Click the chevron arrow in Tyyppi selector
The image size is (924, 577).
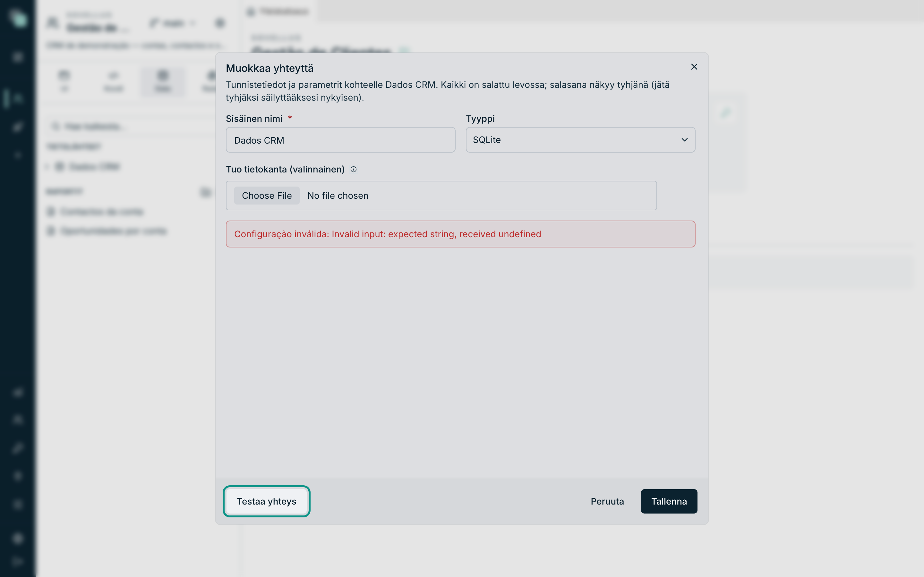(x=684, y=140)
